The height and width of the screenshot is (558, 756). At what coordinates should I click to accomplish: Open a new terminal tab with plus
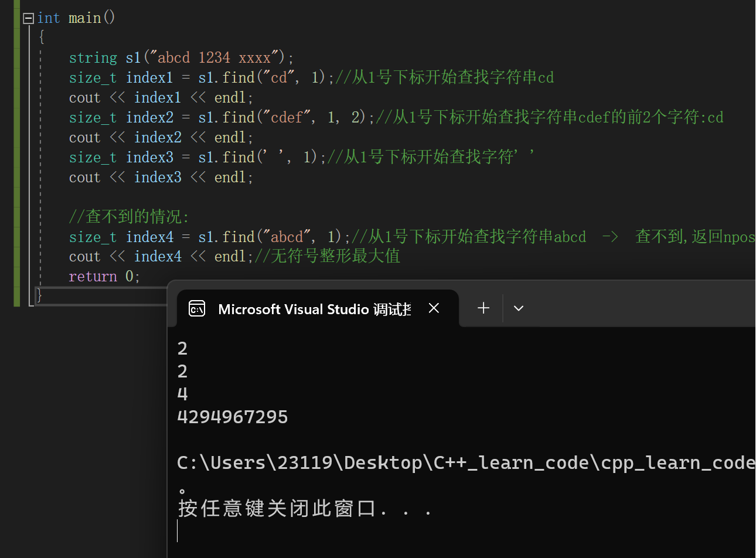pos(483,308)
